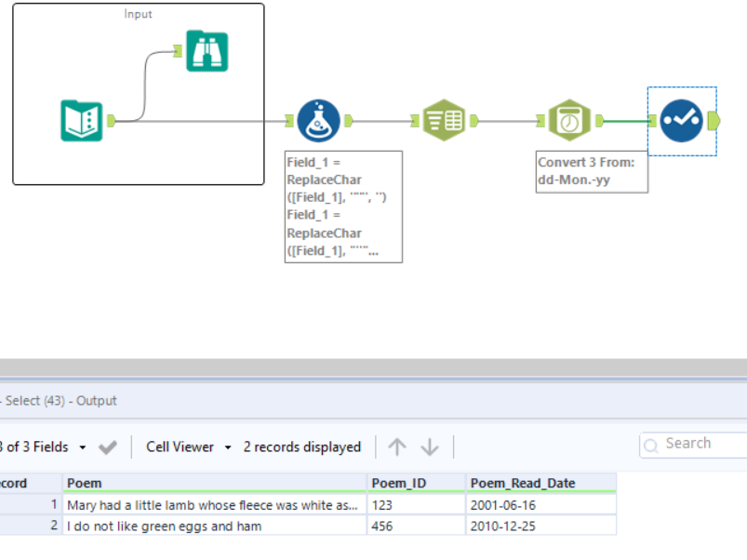Click the 2 records displayed label
This screenshot has height=560, width=747.
pos(302,447)
